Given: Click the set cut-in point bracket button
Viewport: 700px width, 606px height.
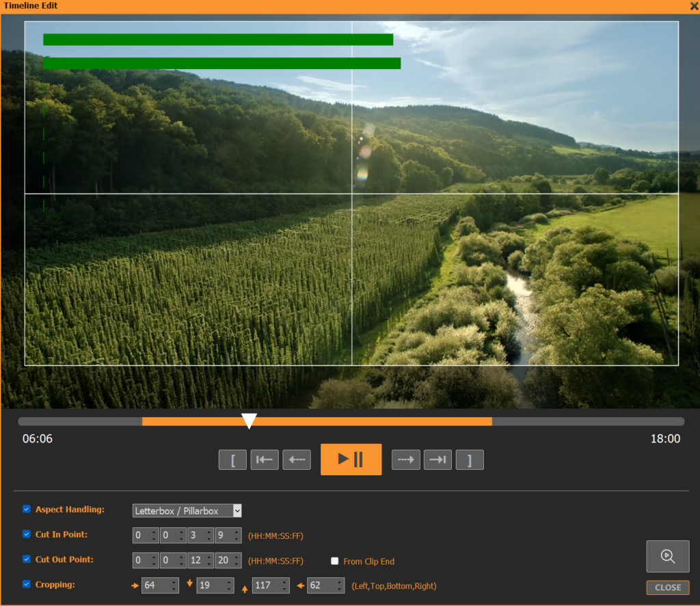Looking at the screenshot, I should coord(232,460).
